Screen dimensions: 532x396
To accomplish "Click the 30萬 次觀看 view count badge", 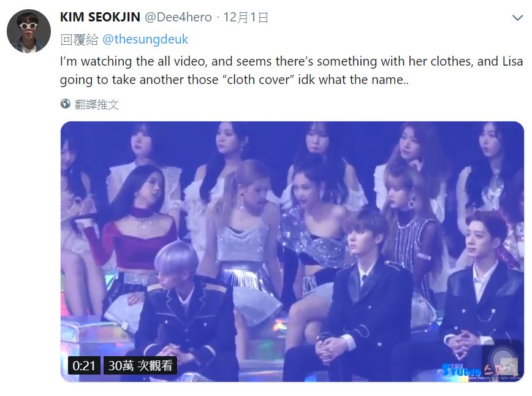I will [x=140, y=365].
